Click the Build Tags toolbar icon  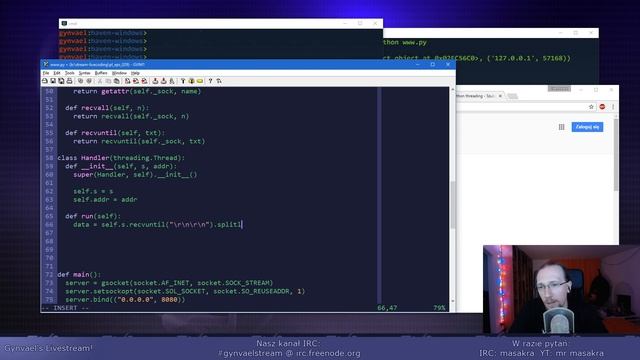(191, 81)
